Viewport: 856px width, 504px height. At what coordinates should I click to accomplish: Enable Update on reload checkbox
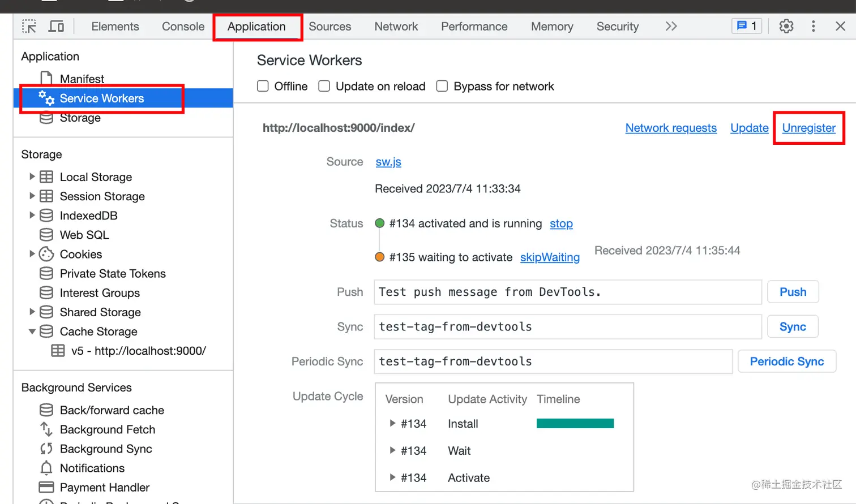(324, 86)
